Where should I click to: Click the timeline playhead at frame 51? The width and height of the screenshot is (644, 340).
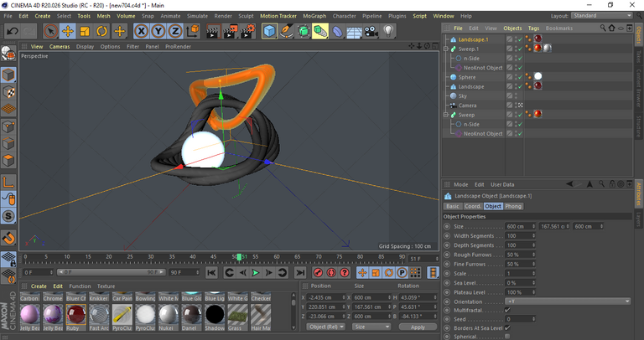click(x=239, y=257)
